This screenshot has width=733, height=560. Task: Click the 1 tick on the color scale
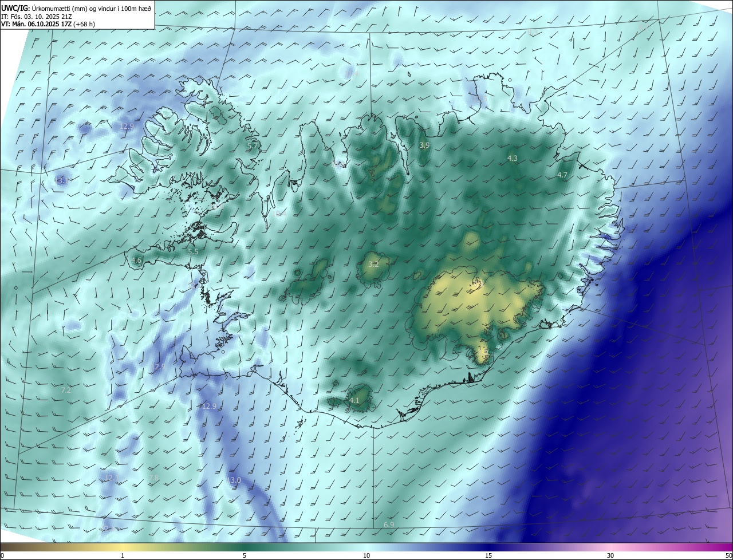pos(123,555)
